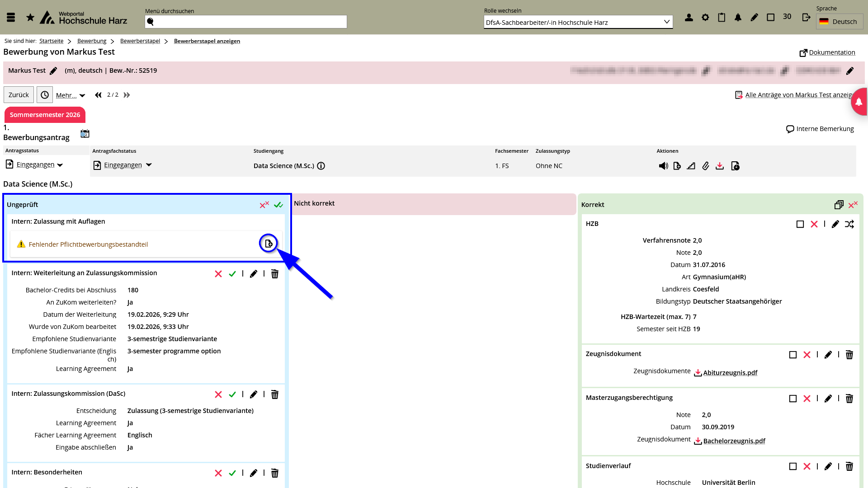
Task: Check the Zeugnisdokument checkbox
Action: pyautogui.click(x=793, y=355)
